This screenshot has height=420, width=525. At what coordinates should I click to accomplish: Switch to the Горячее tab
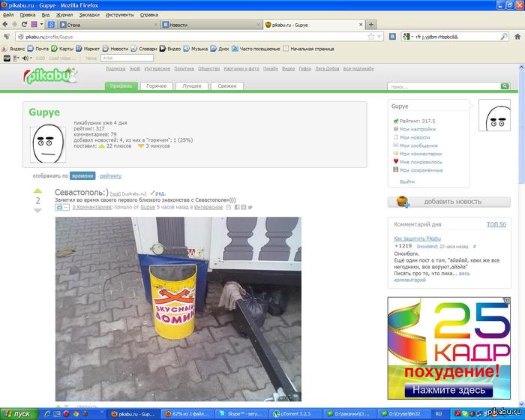pos(157,86)
